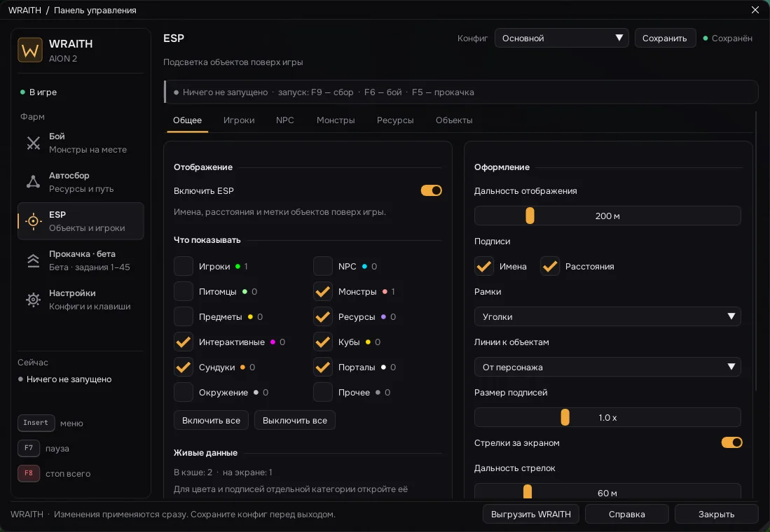
Task: Enable the Питомцы checkbox
Action: point(184,291)
